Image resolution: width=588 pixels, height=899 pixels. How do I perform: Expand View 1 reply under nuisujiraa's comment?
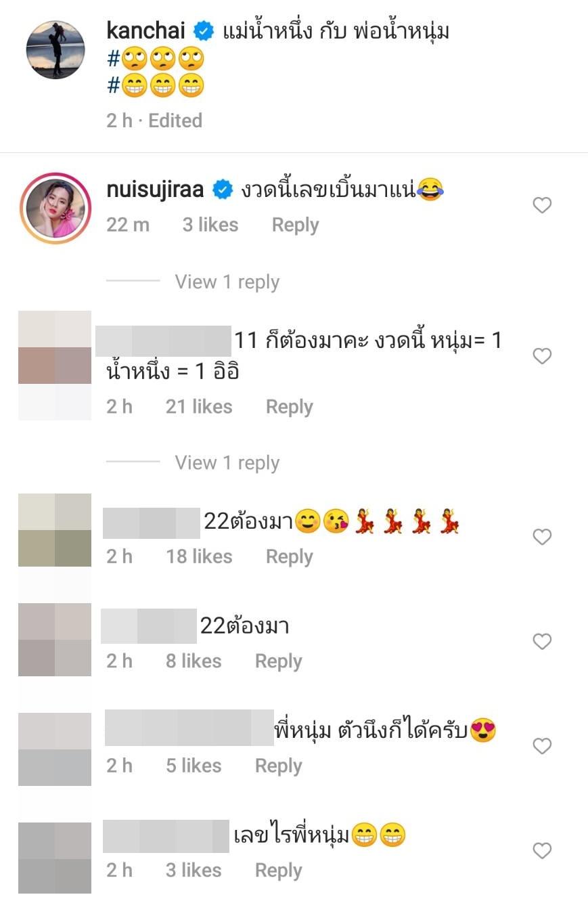(227, 282)
